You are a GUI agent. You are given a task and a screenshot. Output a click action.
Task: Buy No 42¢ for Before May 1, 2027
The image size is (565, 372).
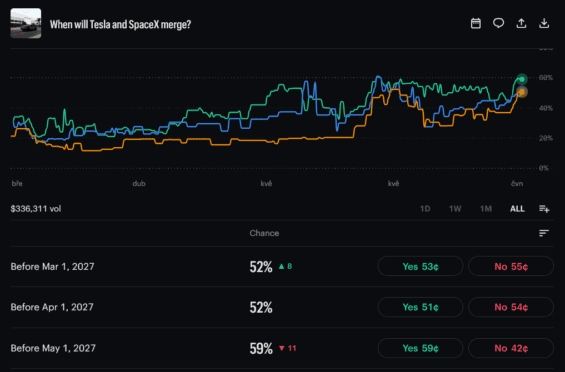(x=511, y=348)
